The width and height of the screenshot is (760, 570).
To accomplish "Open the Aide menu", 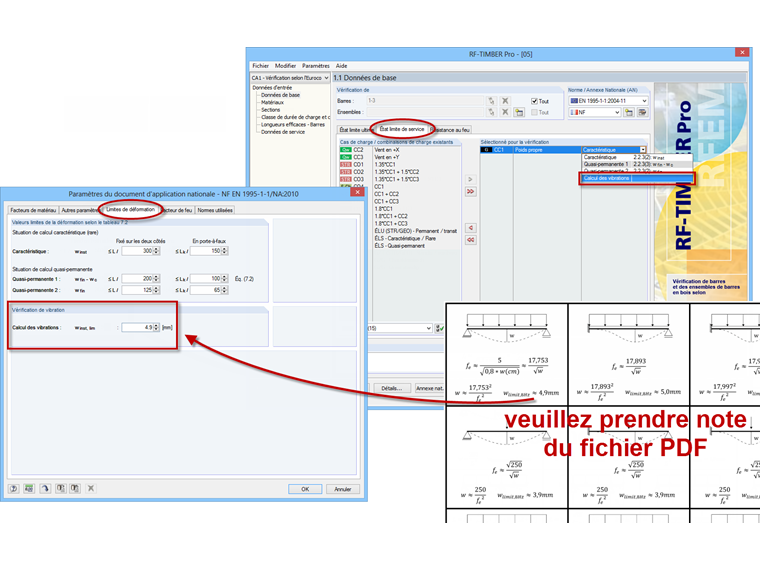I will 342,66.
